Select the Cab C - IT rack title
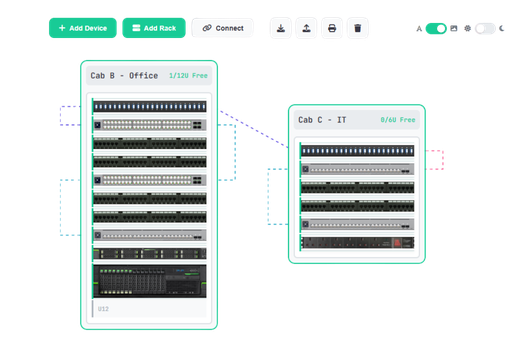Image resolution: width=525 pixels, height=360 pixels. [322, 120]
